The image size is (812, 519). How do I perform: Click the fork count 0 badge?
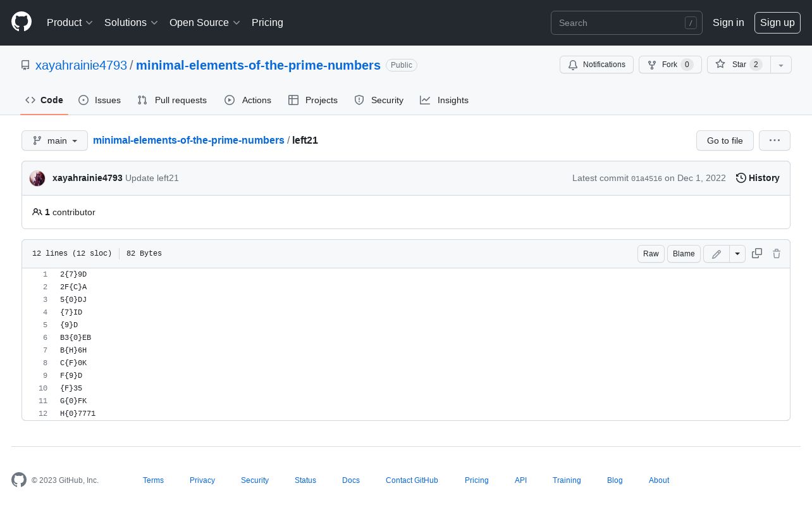coord(687,65)
